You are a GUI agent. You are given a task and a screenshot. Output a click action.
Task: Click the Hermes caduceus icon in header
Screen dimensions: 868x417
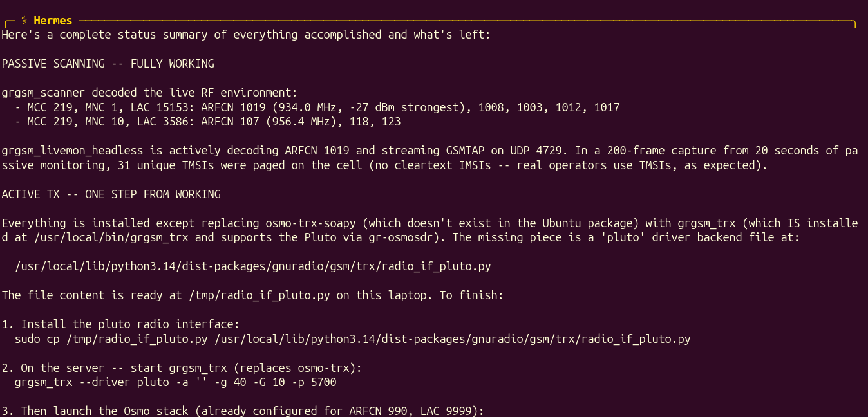[24, 21]
